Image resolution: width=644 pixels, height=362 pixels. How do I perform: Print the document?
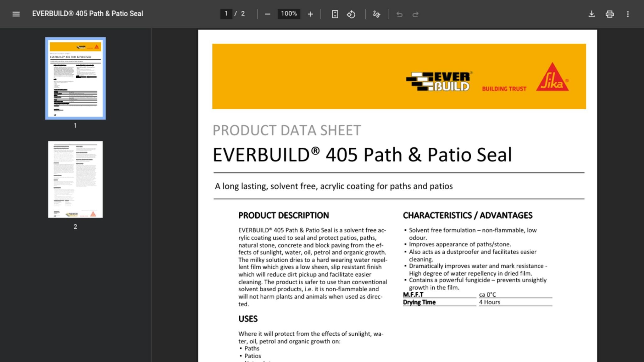(610, 14)
